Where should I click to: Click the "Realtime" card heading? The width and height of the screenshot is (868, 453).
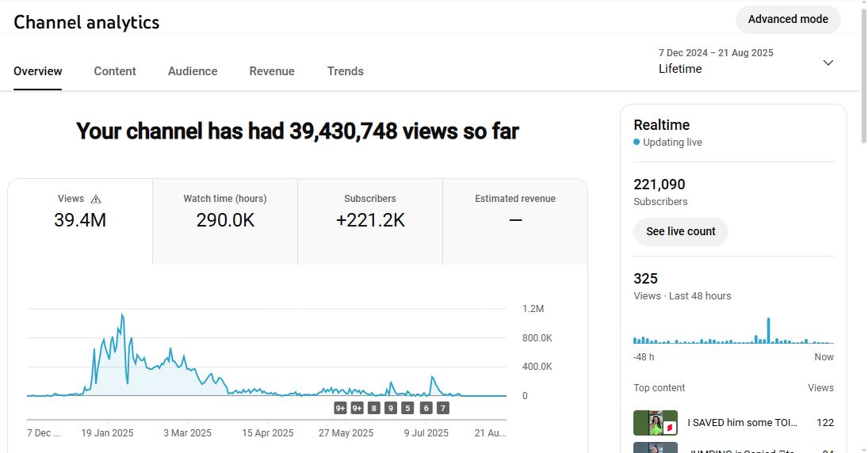click(x=662, y=125)
